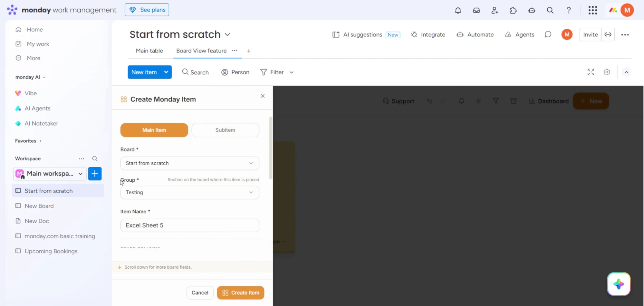Switch to the Main table tab
Screen dimensions: 644x306
[149, 51]
